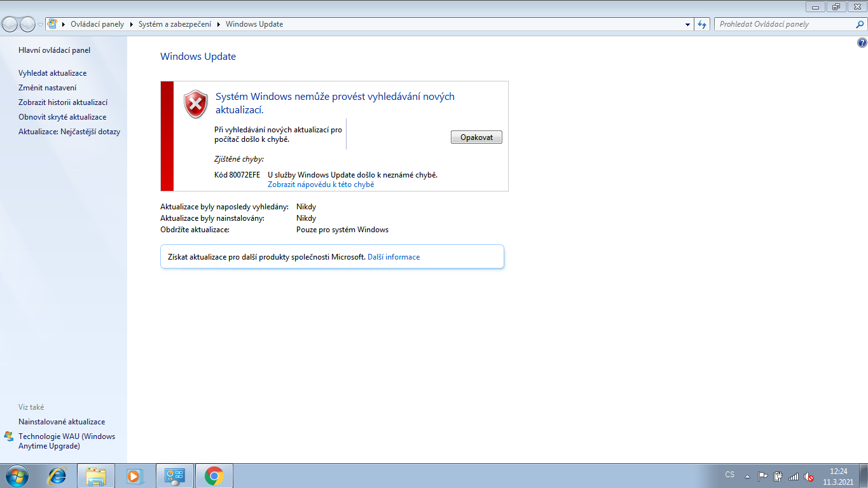Click Nikdy next to Aktualizace byly nainstalovány

click(x=307, y=218)
